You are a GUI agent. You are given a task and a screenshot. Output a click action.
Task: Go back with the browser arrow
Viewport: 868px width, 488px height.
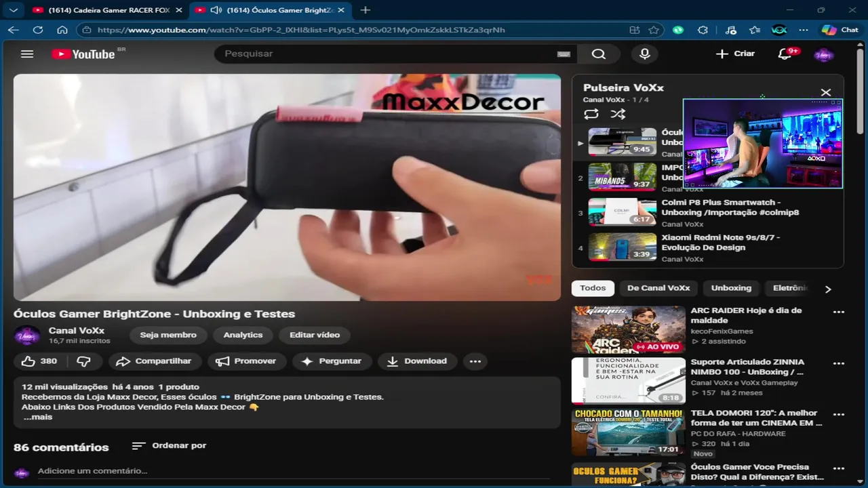[13, 30]
